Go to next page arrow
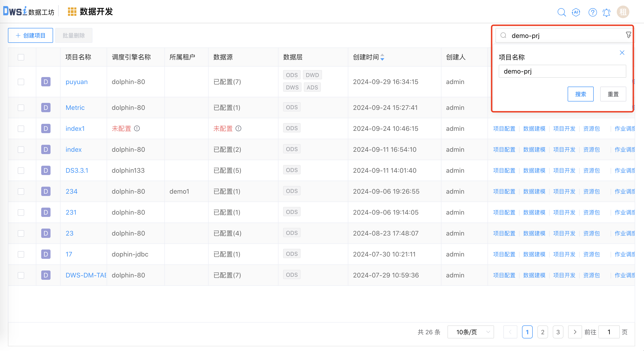 pyautogui.click(x=575, y=332)
